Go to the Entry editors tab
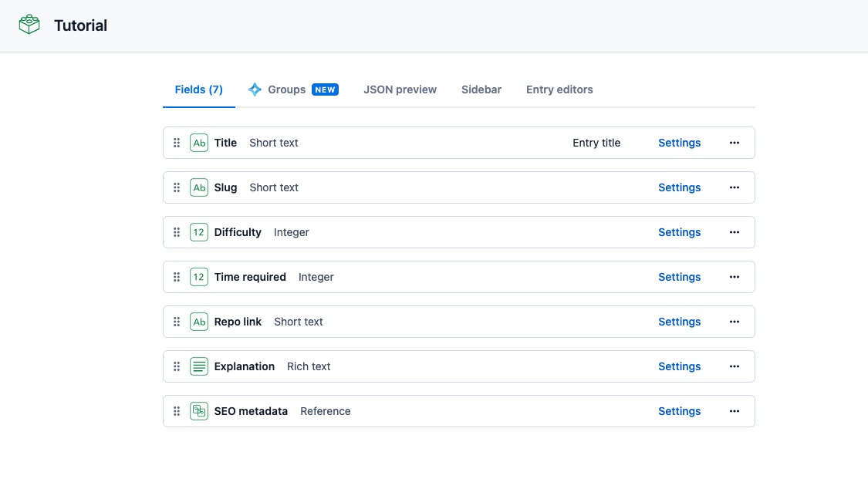The image size is (868, 489). [x=559, y=89]
